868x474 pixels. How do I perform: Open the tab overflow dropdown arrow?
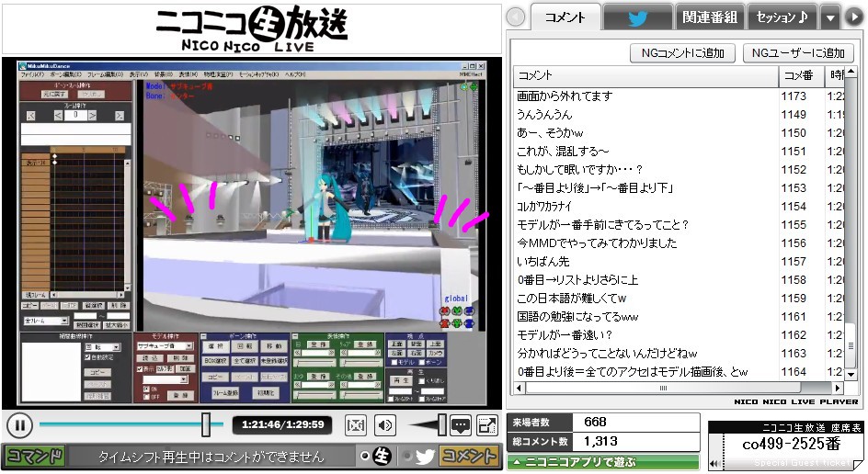pyautogui.click(x=829, y=17)
